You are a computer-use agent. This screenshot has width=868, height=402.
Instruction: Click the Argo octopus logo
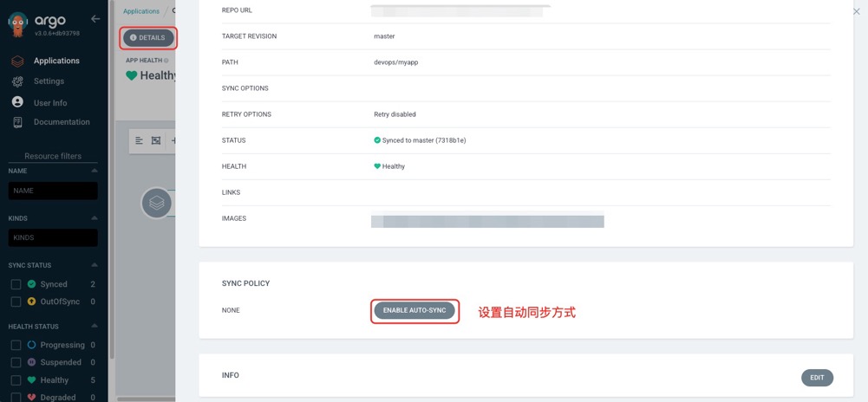pos(17,24)
